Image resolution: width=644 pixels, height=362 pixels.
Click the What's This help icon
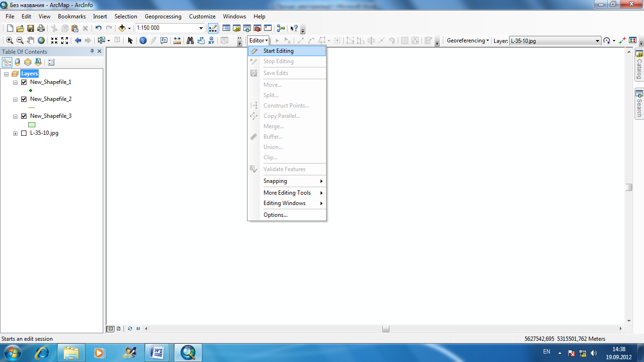(x=294, y=28)
